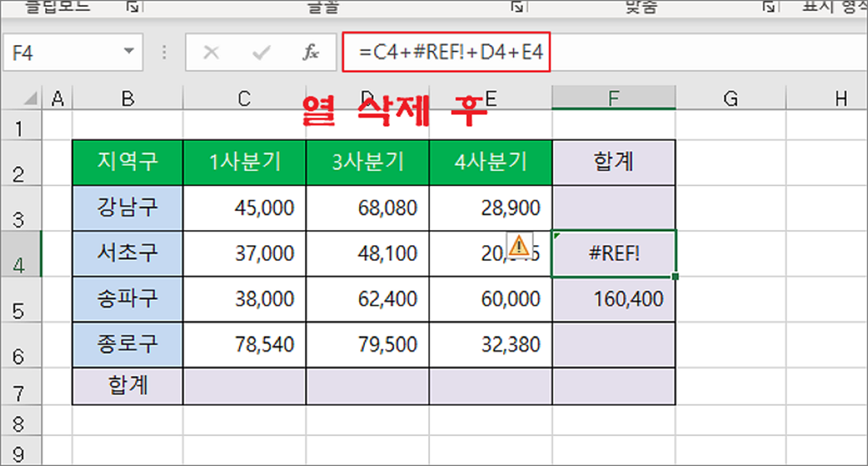Click the Cancel X icon in formula bar
The width and height of the screenshot is (868, 466).
click(212, 52)
